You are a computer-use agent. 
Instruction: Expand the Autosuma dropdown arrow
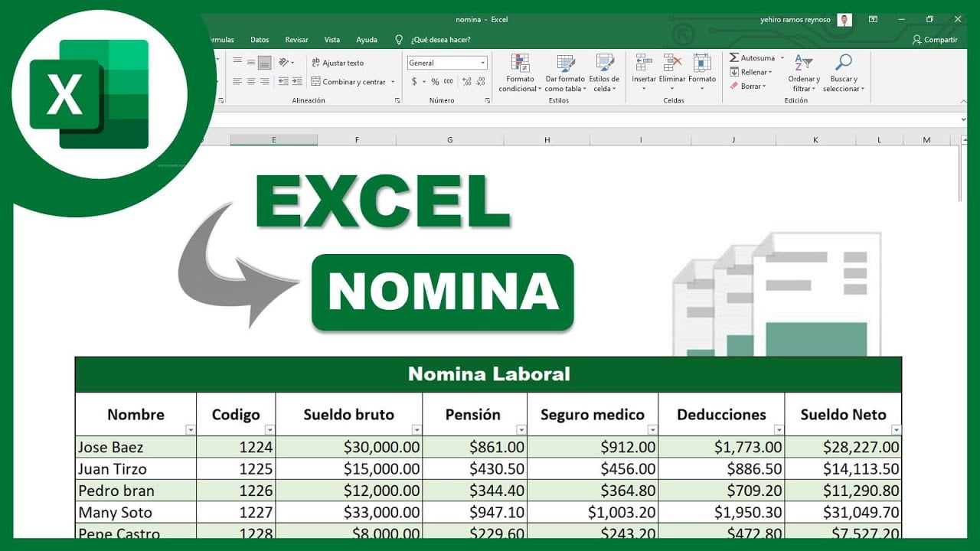pyautogui.click(x=782, y=58)
